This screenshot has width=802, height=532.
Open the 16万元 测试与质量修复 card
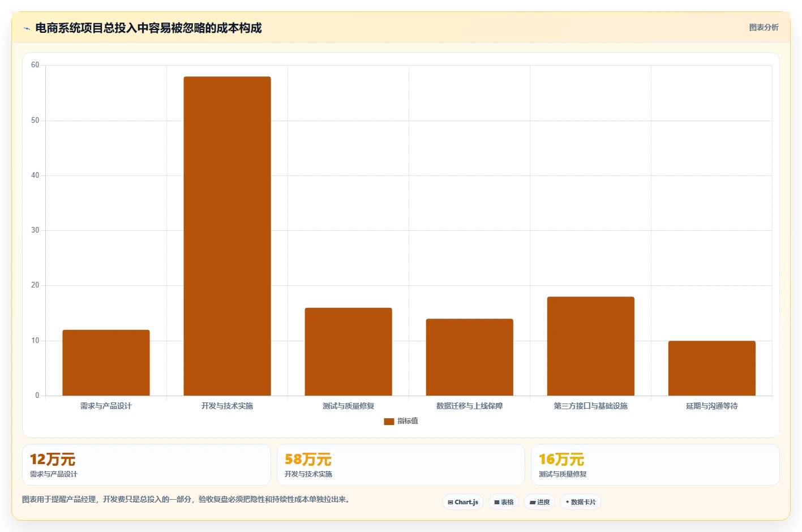point(655,465)
